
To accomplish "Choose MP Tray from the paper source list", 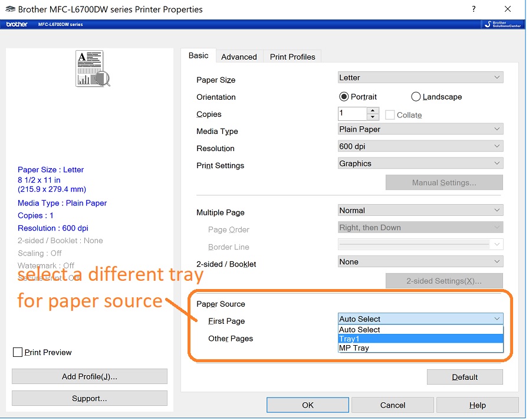I will coord(420,348).
